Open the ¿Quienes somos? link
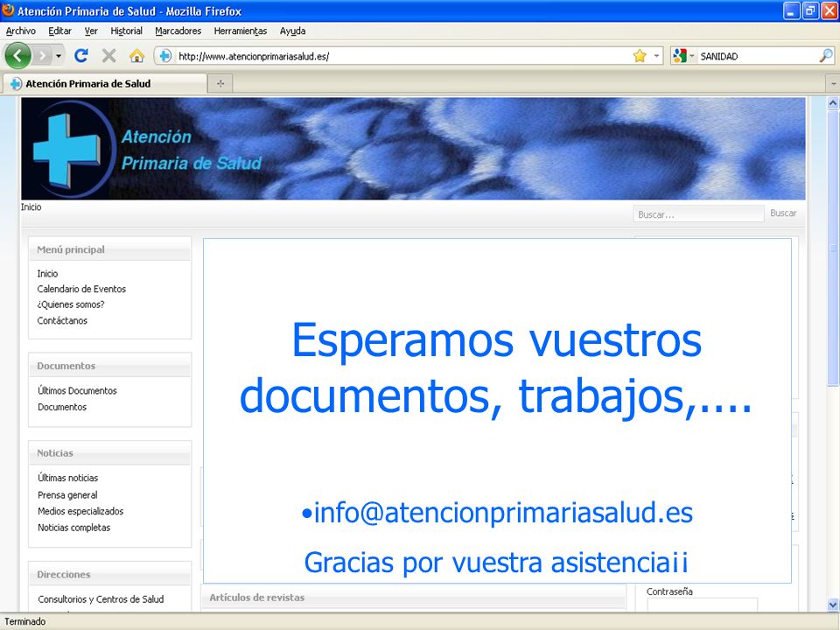The width and height of the screenshot is (840, 630). click(71, 304)
